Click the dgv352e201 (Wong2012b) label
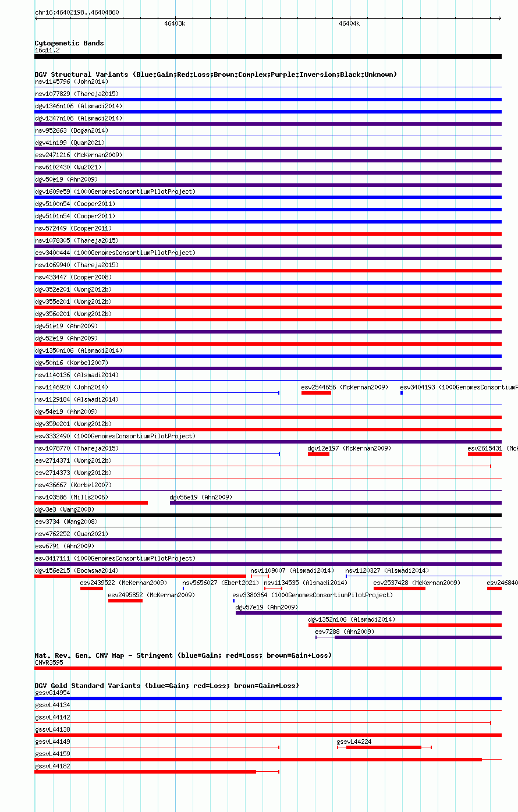The width and height of the screenshot is (518, 812). (x=73, y=289)
